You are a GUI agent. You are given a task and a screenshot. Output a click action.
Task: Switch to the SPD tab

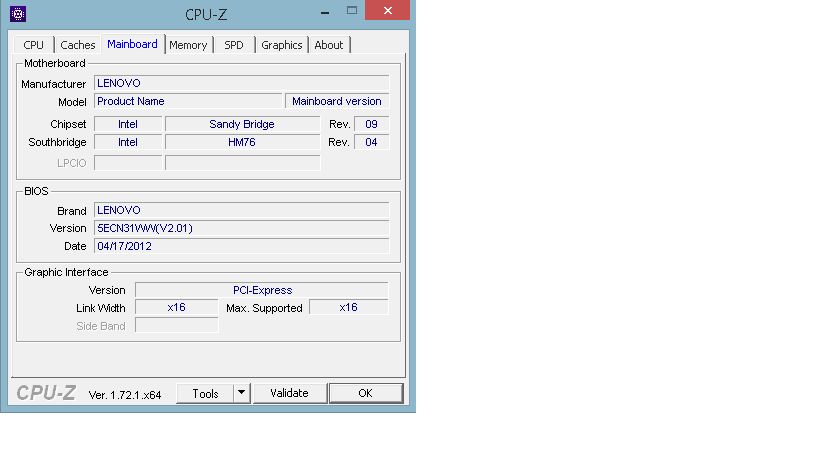(234, 45)
